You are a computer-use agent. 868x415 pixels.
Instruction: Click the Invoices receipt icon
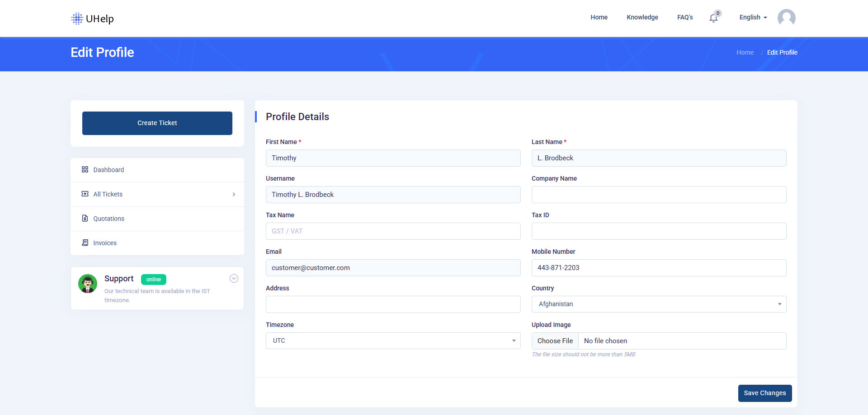click(x=85, y=243)
